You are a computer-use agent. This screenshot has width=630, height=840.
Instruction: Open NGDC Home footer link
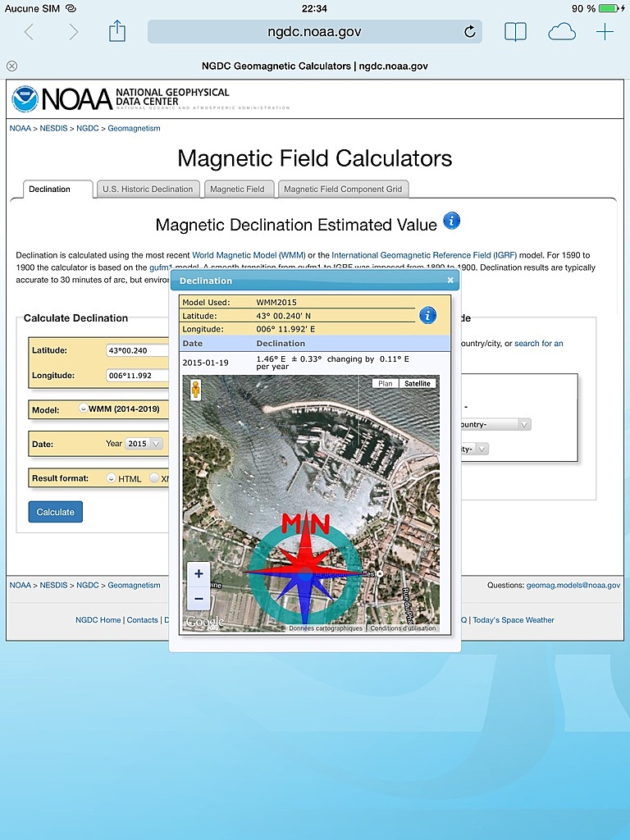pos(98,620)
